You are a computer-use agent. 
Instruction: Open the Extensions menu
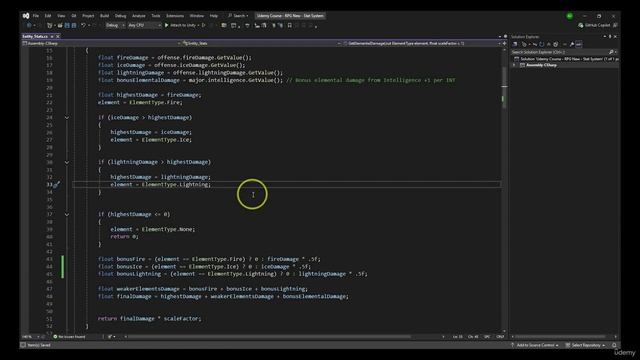(x=175, y=16)
